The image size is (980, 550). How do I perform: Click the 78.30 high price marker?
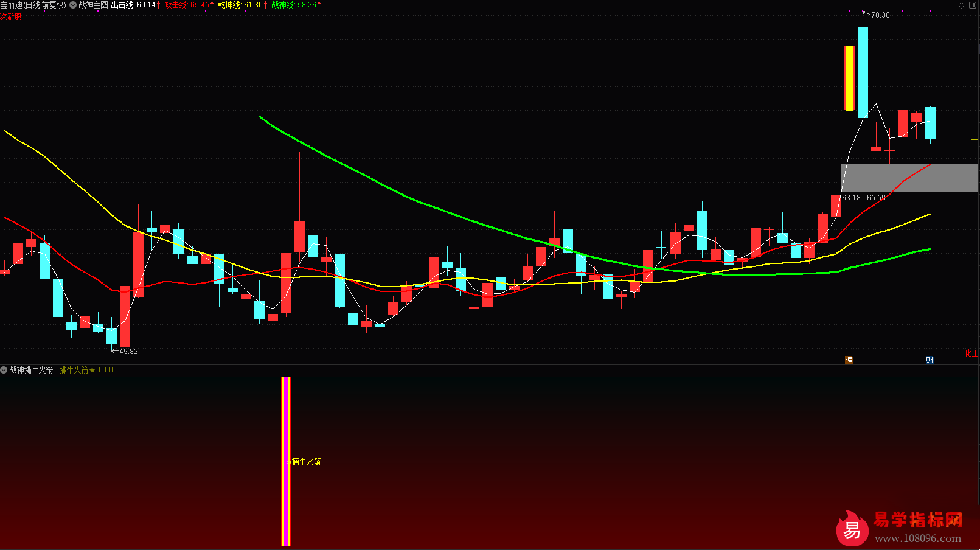click(880, 15)
